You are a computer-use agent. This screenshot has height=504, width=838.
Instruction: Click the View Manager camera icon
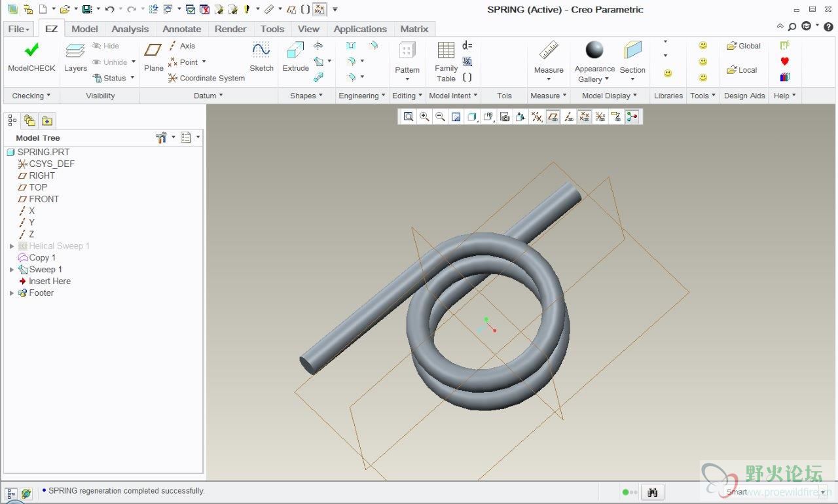(504, 117)
